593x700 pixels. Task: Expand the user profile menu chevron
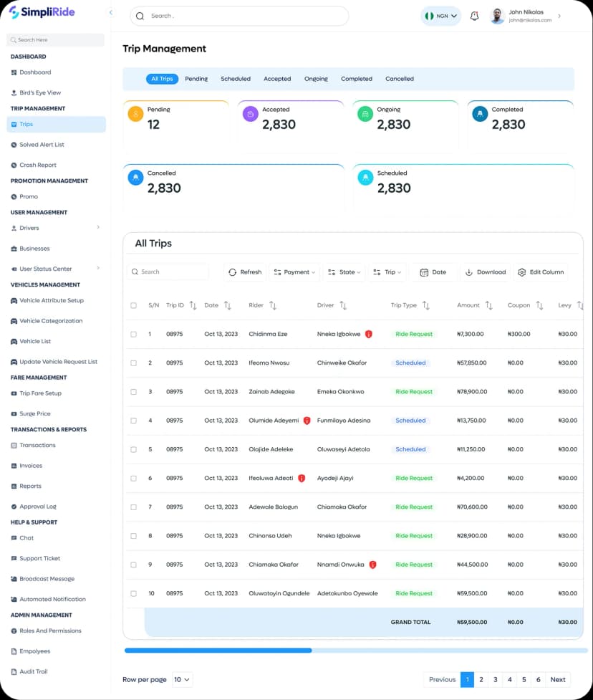pos(559,16)
